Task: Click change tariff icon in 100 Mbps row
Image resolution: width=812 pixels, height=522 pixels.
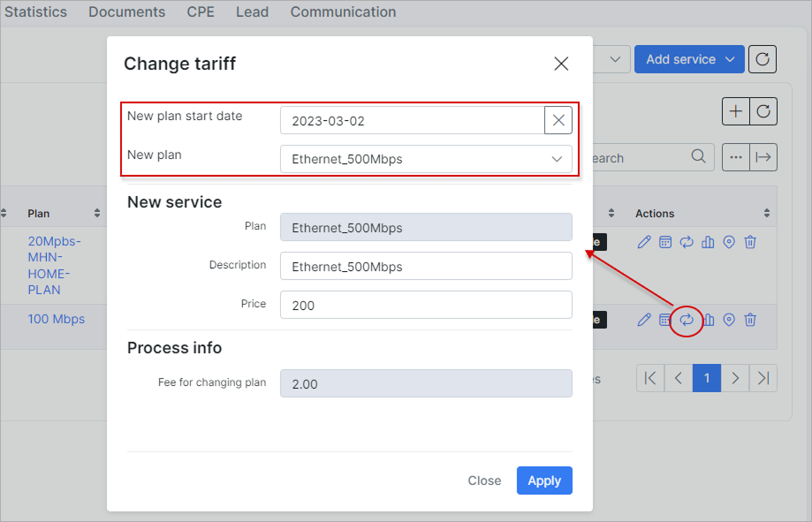Action: 687,320
